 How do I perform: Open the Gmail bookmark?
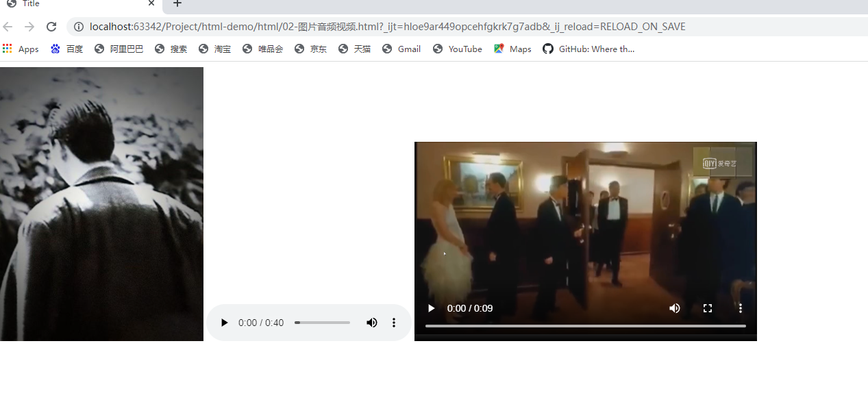pos(401,49)
